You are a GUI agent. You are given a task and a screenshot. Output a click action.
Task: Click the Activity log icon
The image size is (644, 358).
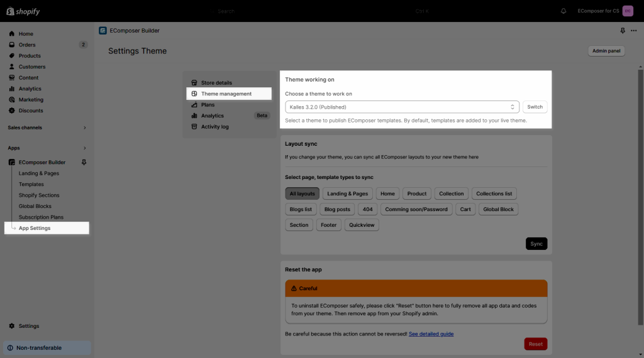pos(194,127)
